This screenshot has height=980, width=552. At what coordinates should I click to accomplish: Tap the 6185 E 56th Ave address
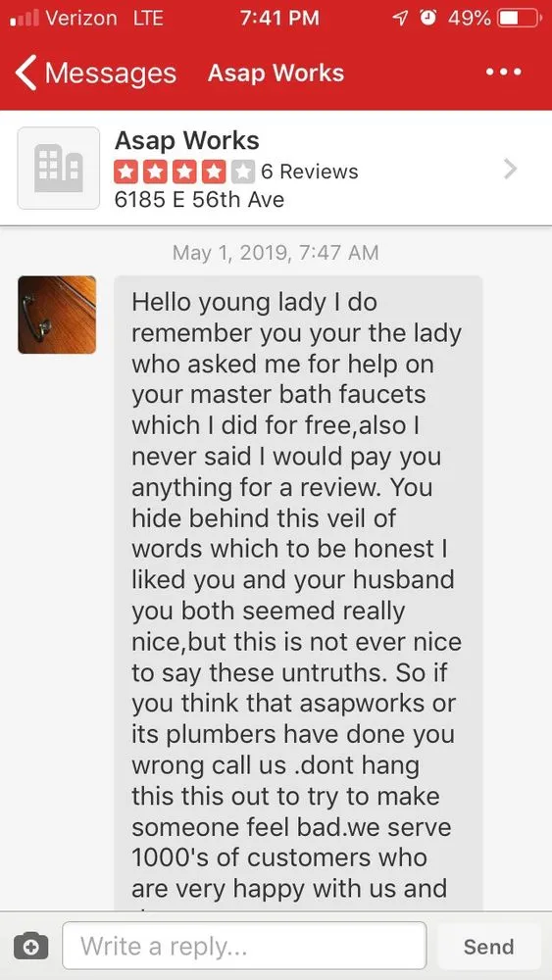coord(199,199)
